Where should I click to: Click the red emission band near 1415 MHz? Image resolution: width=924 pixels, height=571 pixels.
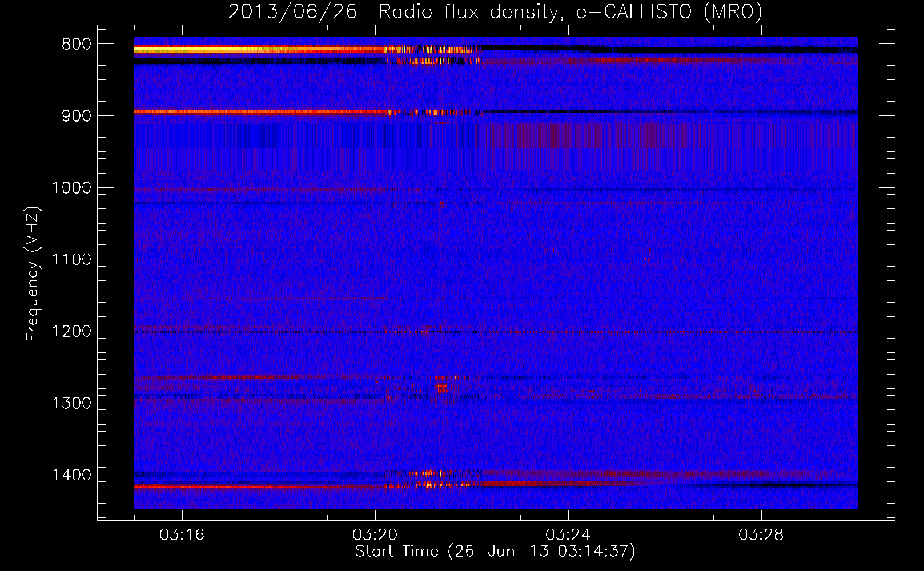(260, 486)
